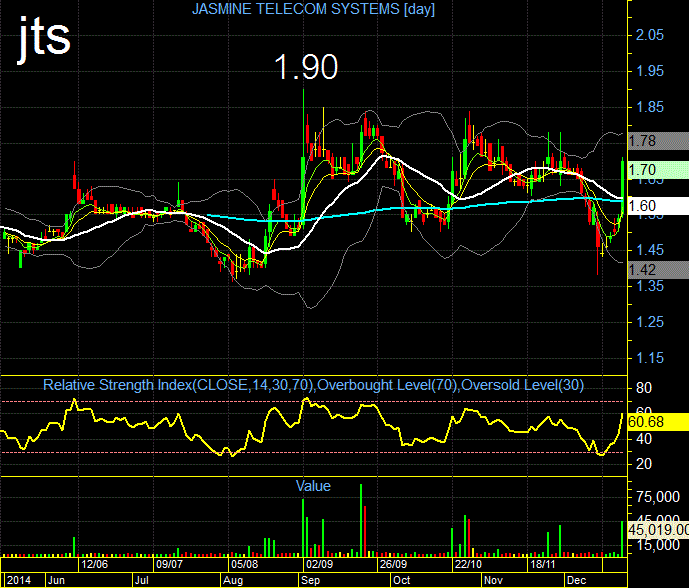Viewport: 689px width, 588px height.
Task: Click the JASMINE TELECOM SYSTEMS [day] chart title
Action: [313, 9]
